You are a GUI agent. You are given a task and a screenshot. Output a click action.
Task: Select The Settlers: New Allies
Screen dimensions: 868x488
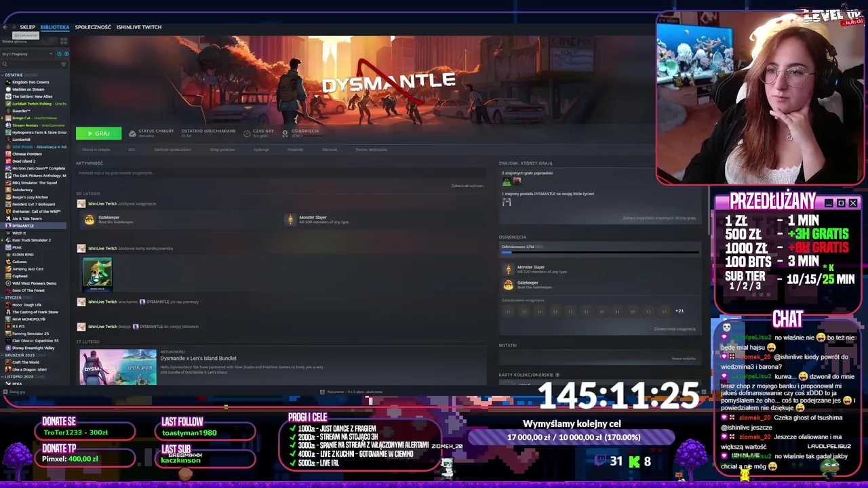[32, 96]
